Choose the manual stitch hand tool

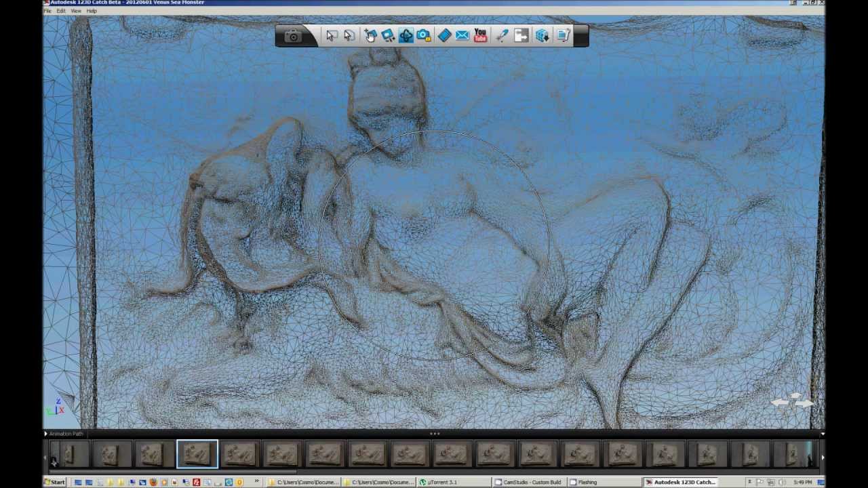coord(370,36)
